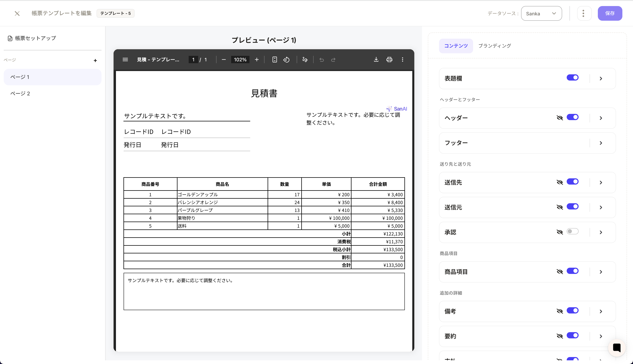Image resolution: width=633 pixels, height=364 pixels.
Task: Print the preview document
Action: pos(389,60)
